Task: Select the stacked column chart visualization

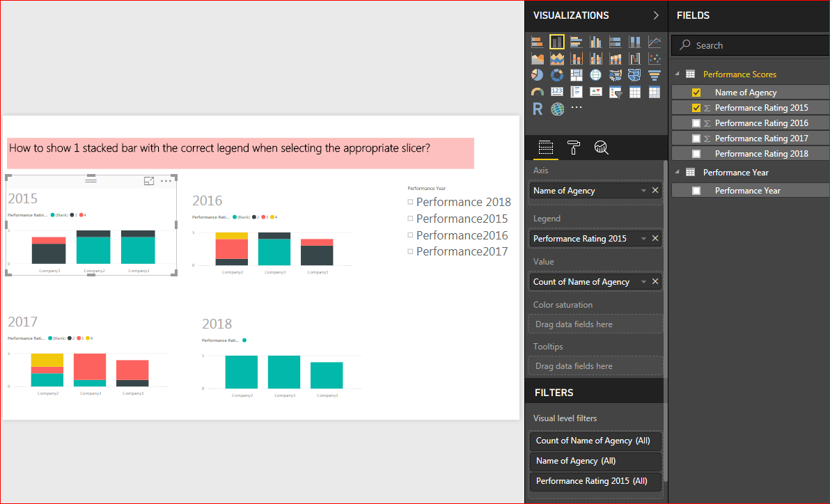Action: [557, 42]
